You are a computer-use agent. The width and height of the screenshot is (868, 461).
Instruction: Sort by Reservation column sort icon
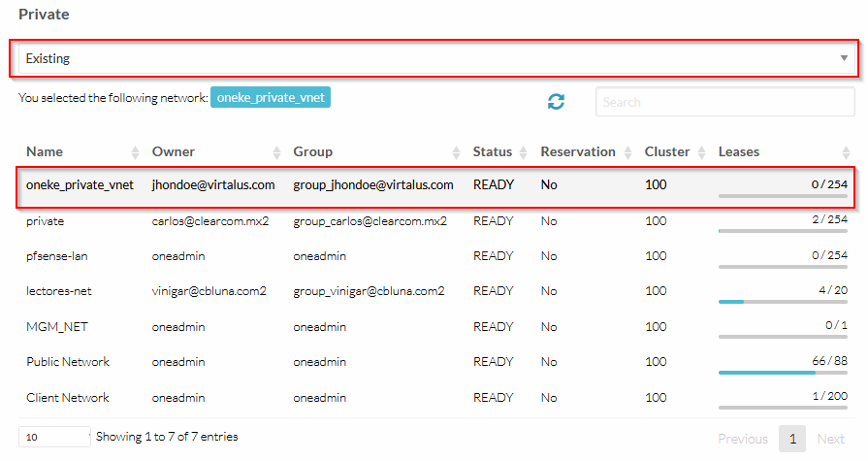tap(627, 152)
